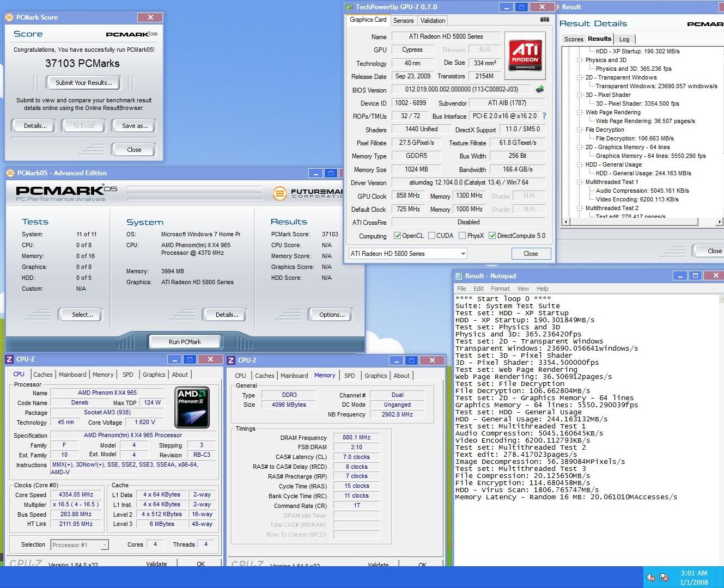The width and height of the screenshot is (724, 588).
Task: Toggle the CUDA checkbox
Action: 431,236
